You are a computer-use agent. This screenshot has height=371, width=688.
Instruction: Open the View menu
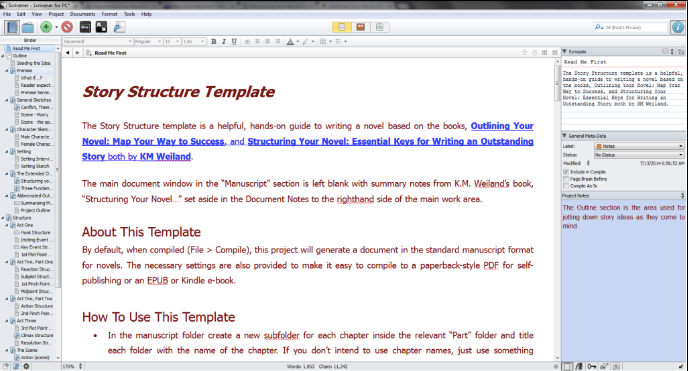[x=37, y=14]
